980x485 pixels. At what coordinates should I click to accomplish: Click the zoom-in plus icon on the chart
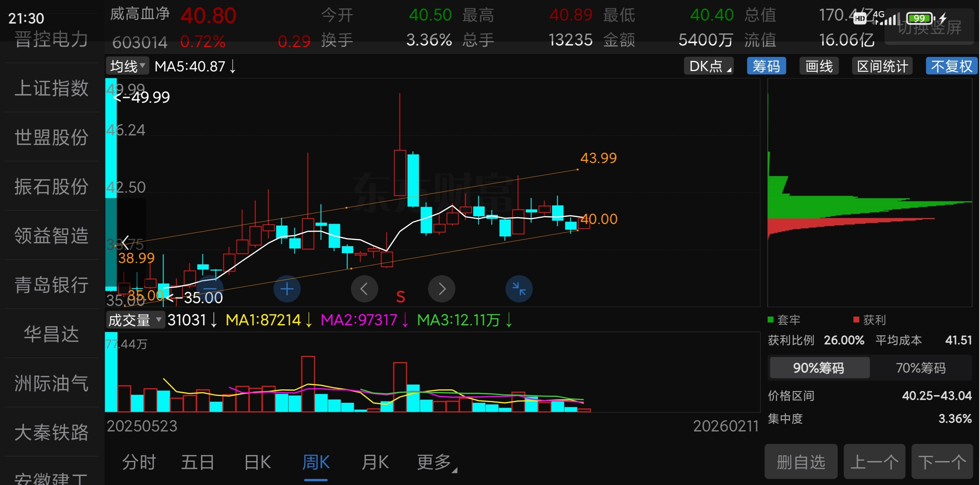click(287, 289)
